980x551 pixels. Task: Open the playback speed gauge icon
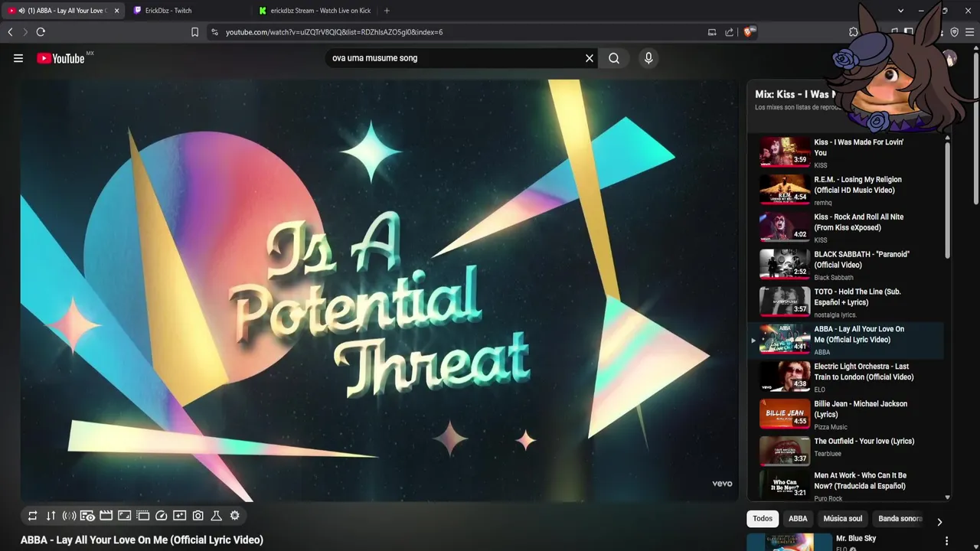coord(161,516)
